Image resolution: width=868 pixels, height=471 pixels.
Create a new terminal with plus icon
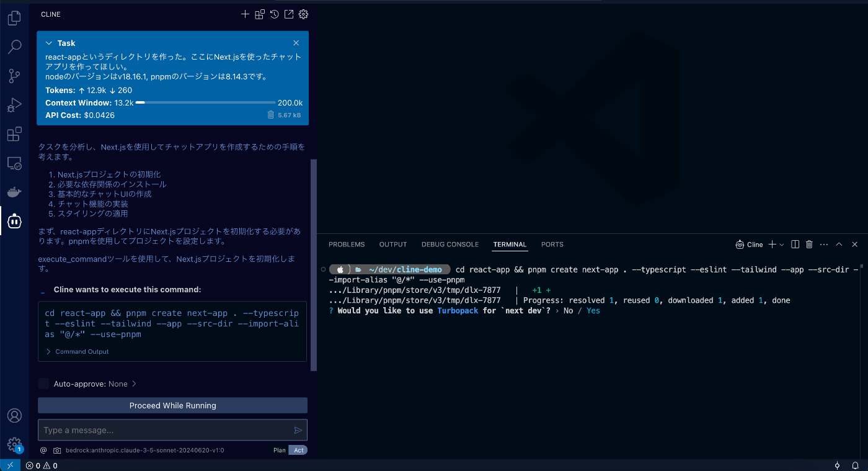click(772, 244)
